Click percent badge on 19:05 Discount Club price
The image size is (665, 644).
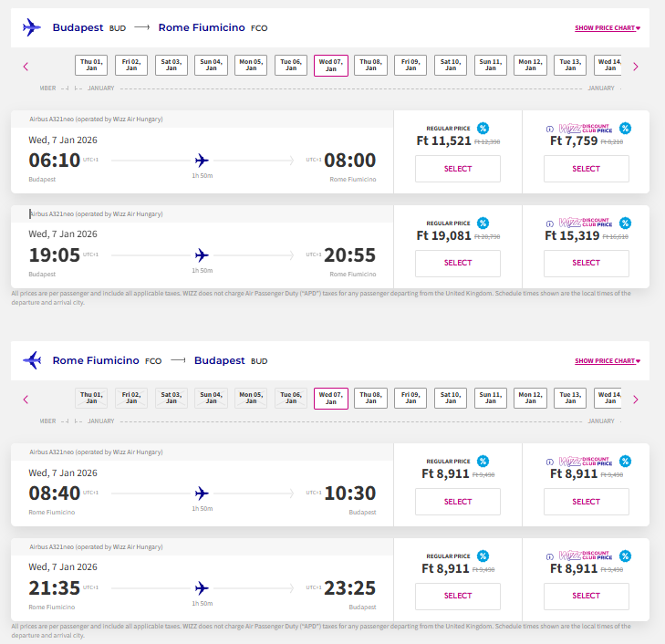point(624,223)
